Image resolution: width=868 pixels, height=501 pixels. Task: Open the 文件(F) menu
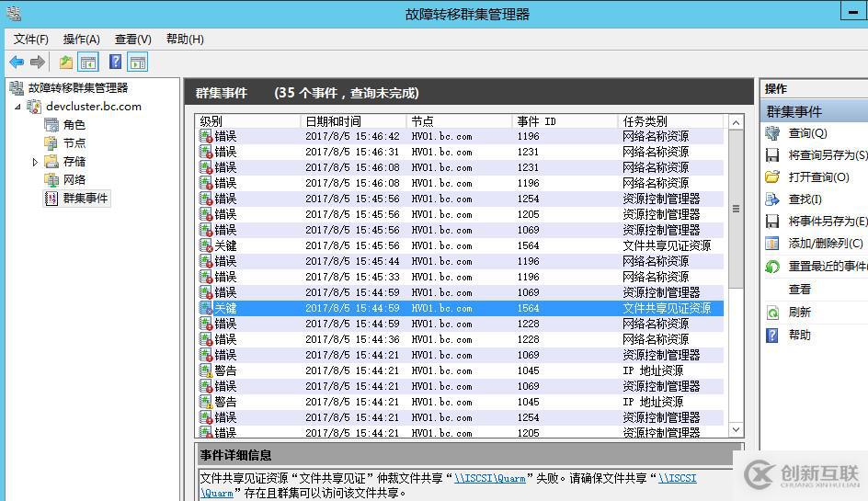30,40
